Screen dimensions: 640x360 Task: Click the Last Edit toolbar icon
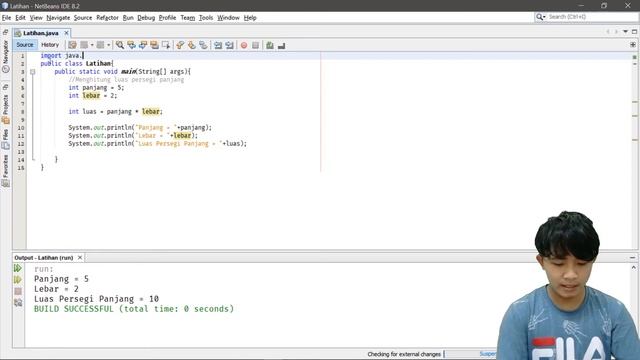72,45
